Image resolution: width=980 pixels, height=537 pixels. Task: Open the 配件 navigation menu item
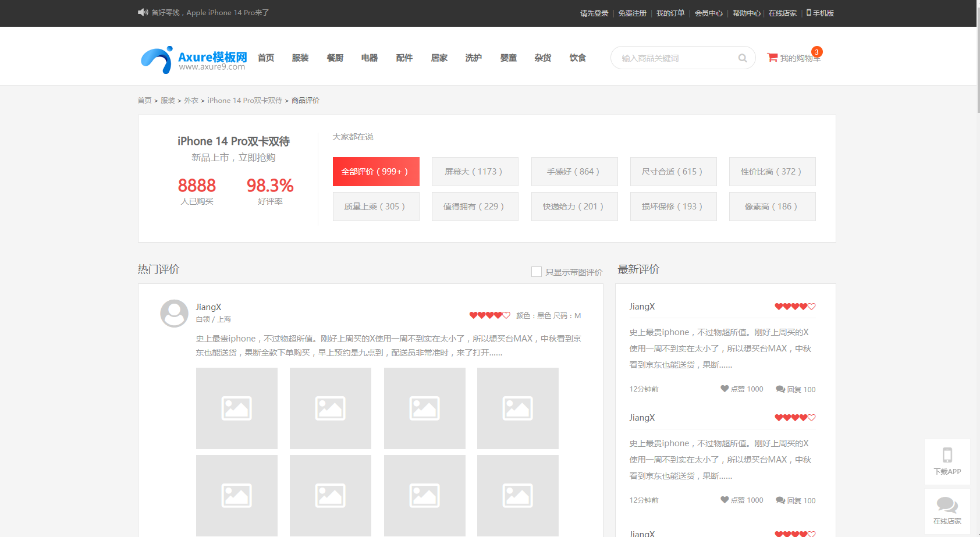[x=404, y=58]
